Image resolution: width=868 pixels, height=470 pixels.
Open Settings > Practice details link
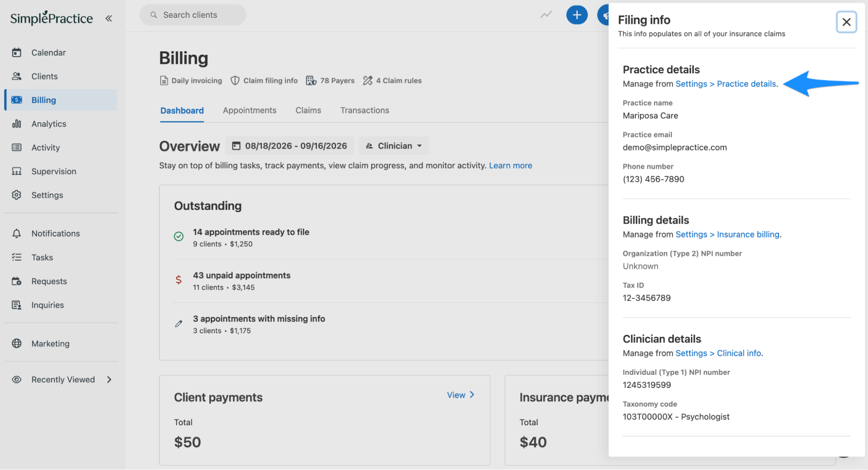coord(726,84)
